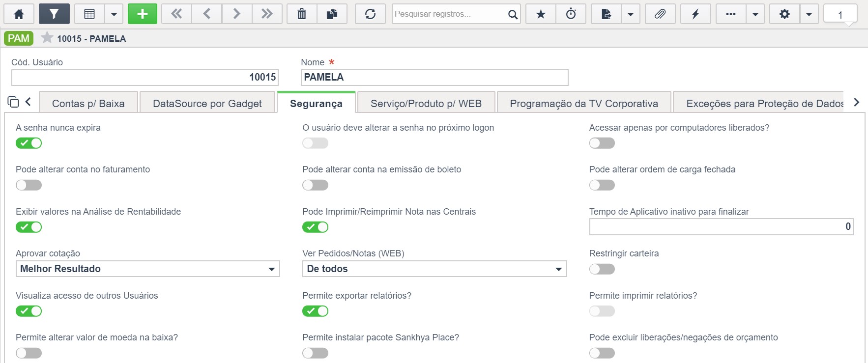Click the home icon in toolbar
Viewport: 868px width, 363px height.
tap(19, 14)
